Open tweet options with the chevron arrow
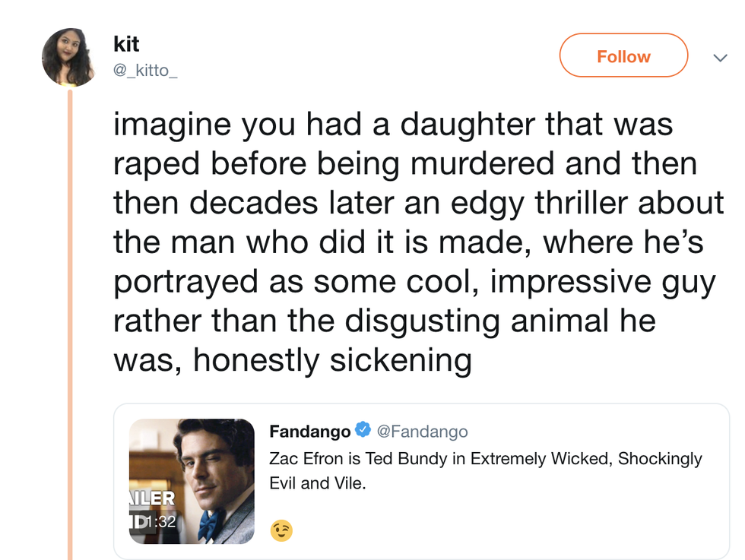This screenshot has width=745, height=560. (719, 58)
